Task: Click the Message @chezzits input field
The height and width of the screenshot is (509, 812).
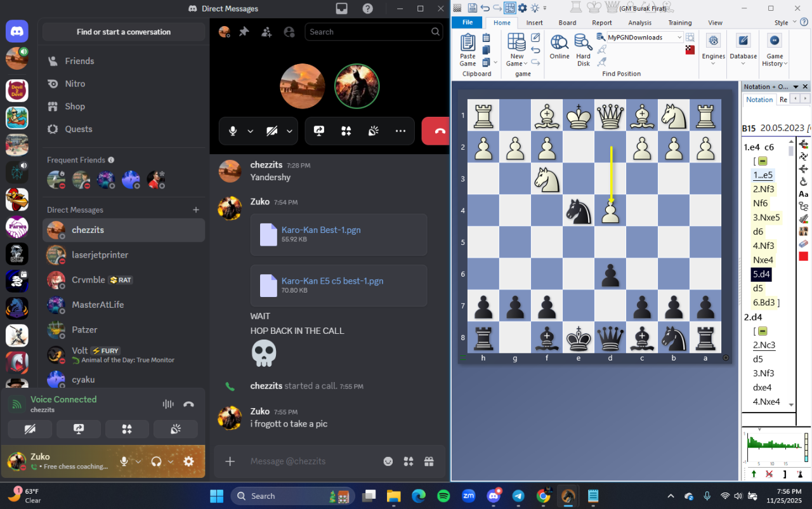Action: pyautogui.click(x=312, y=461)
